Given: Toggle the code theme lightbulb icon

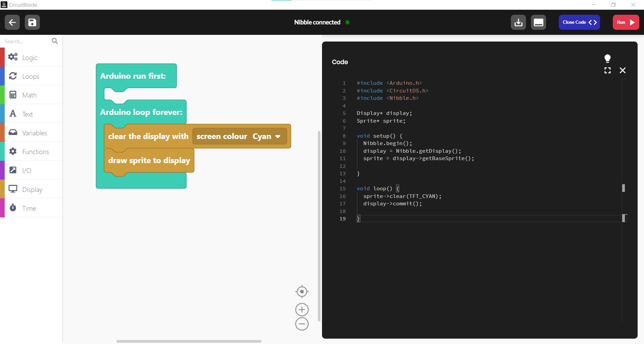Looking at the screenshot, I should coord(607,59).
